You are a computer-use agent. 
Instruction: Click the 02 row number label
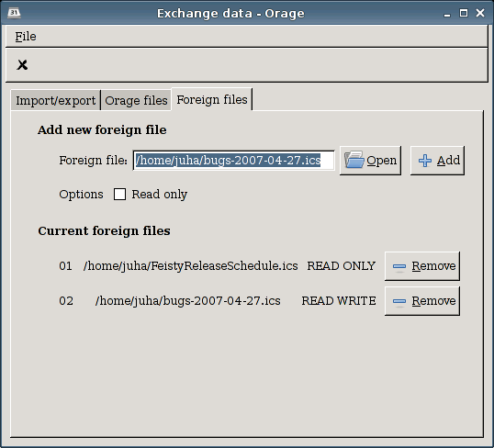[66, 301]
